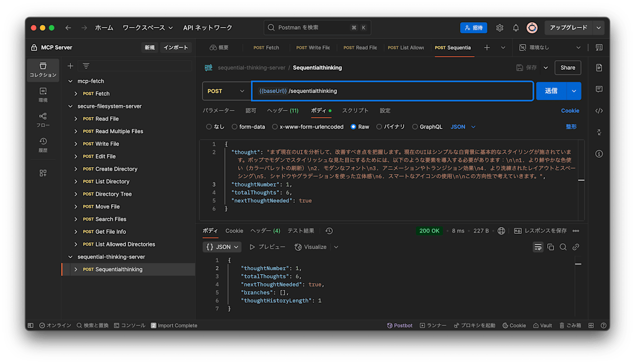The height and width of the screenshot is (364, 635).
Task: Click the network globe icon in response bar
Action: (501, 231)
